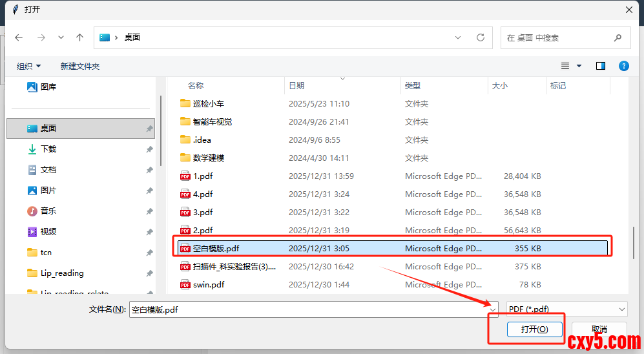The width and height of the screenshot is (644, 354).
Task: Open help with blue question mark
Action: (623, 66)
